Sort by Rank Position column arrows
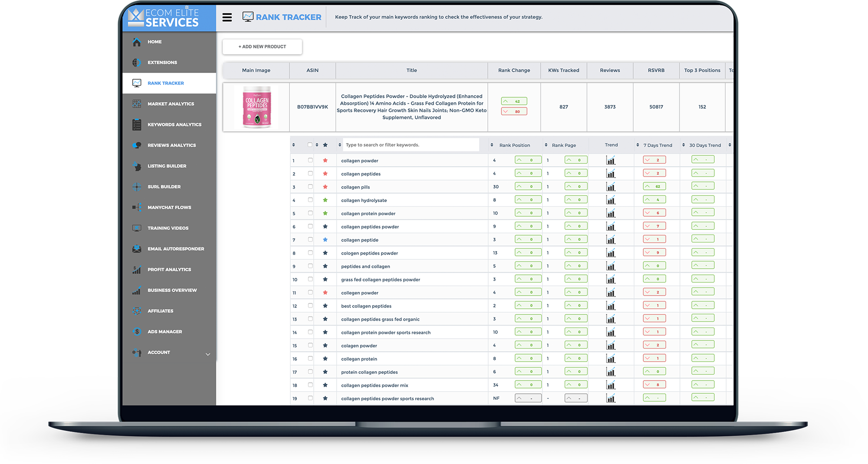This screenshot has height=464, width=868. pyautogui.click(x=492, y=145)
